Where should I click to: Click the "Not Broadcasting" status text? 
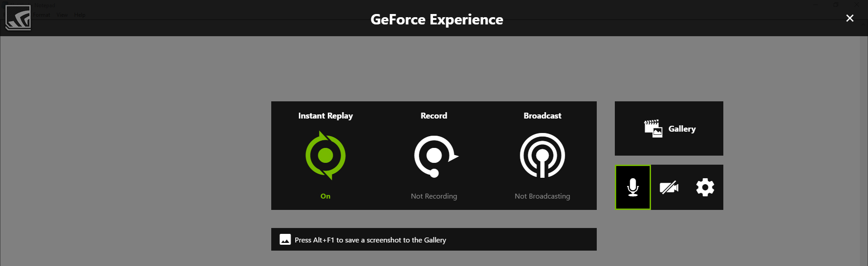[x=542, y=196]
